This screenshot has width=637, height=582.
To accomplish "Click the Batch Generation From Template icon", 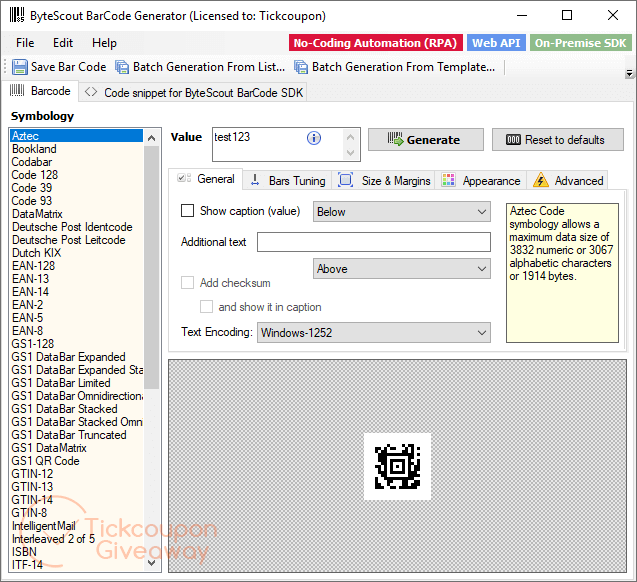I will tap(301, 67).
